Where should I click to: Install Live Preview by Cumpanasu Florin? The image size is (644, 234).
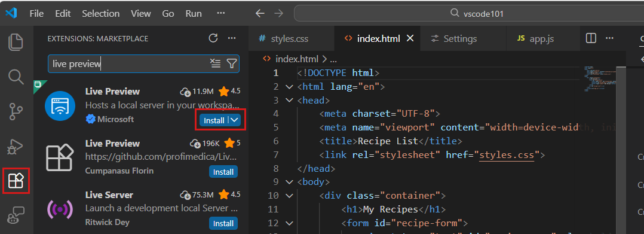[223, 172]
